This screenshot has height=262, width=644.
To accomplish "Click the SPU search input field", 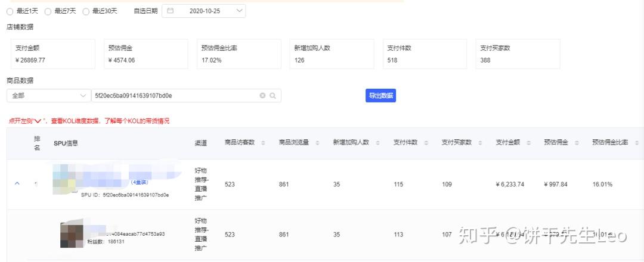I will pos(186,95).
